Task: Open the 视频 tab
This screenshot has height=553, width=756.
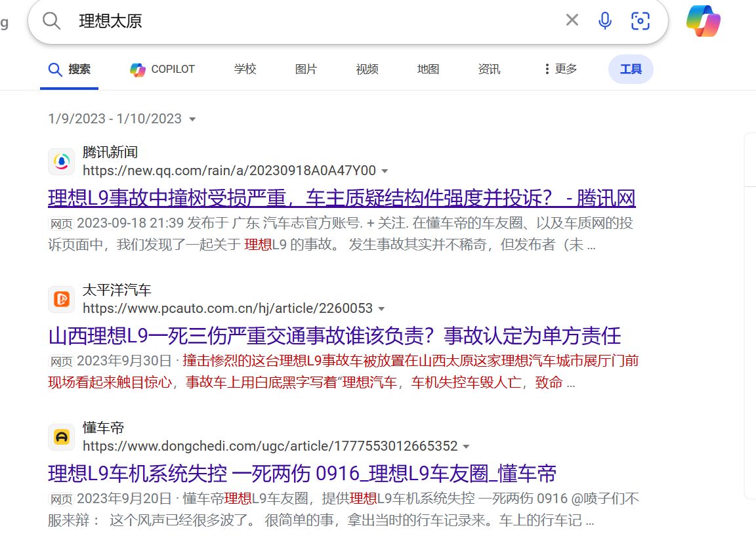Action: (x=367, y=69)
